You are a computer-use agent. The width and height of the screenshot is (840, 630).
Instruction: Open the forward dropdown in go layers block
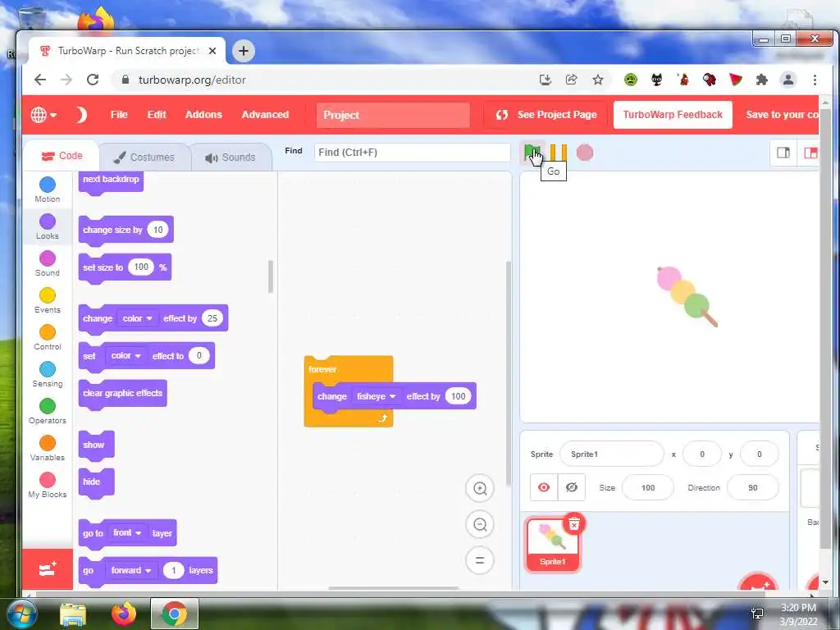tap(130, 571)
